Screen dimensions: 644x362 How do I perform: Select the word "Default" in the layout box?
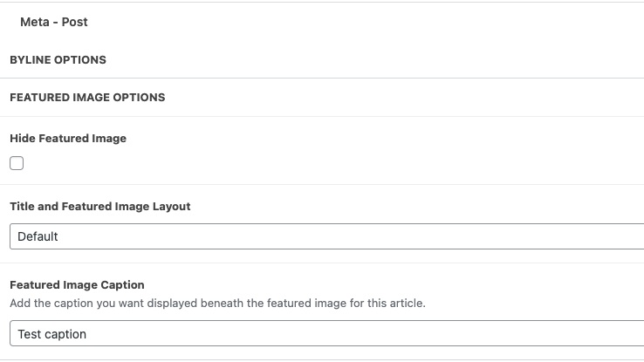(x=38, y=236)
